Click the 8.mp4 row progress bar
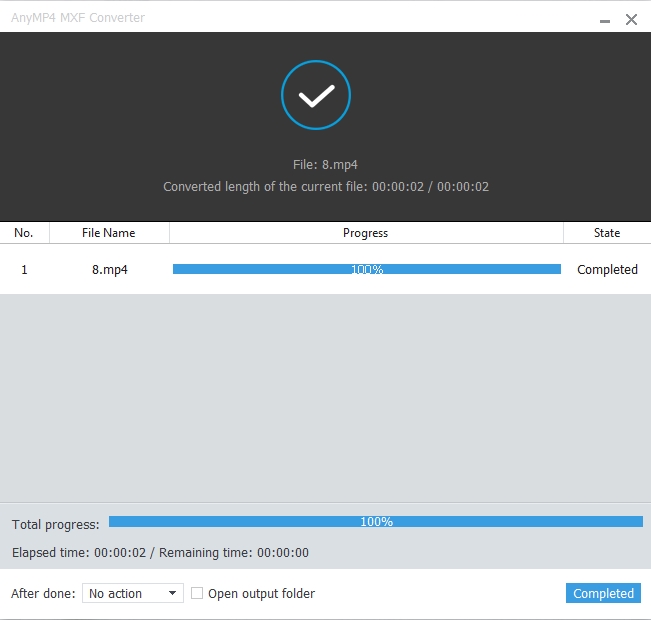This screenshot has height=620, width=651. pos(366,269)
